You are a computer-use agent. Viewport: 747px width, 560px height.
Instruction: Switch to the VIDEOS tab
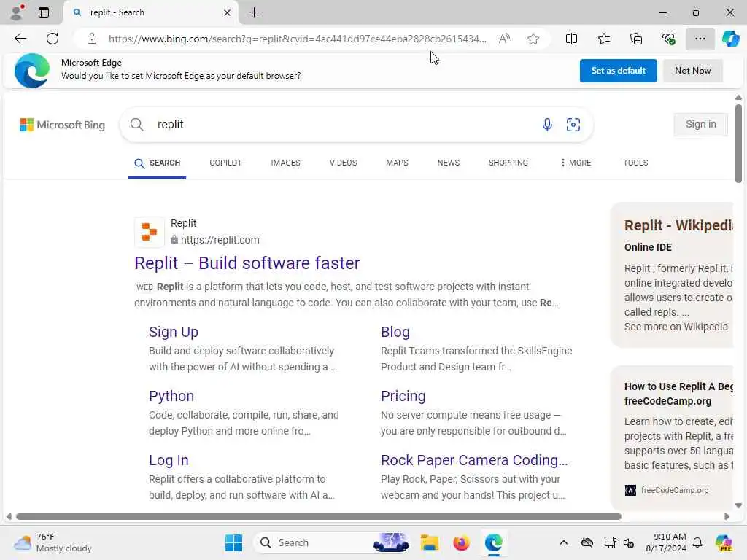click(343, 163)
